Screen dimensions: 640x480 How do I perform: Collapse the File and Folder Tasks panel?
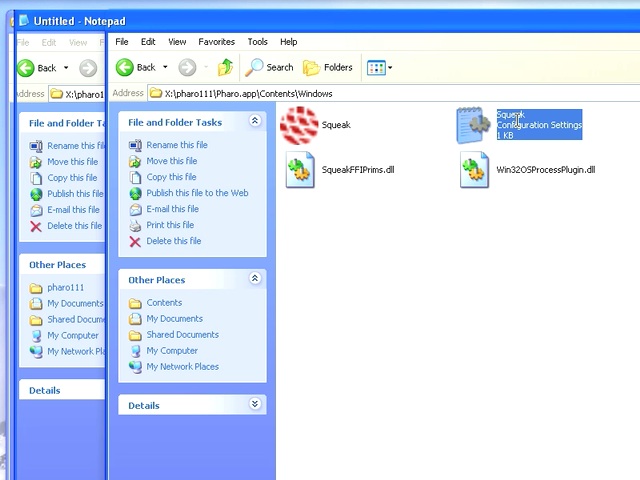tap(255, 120)
